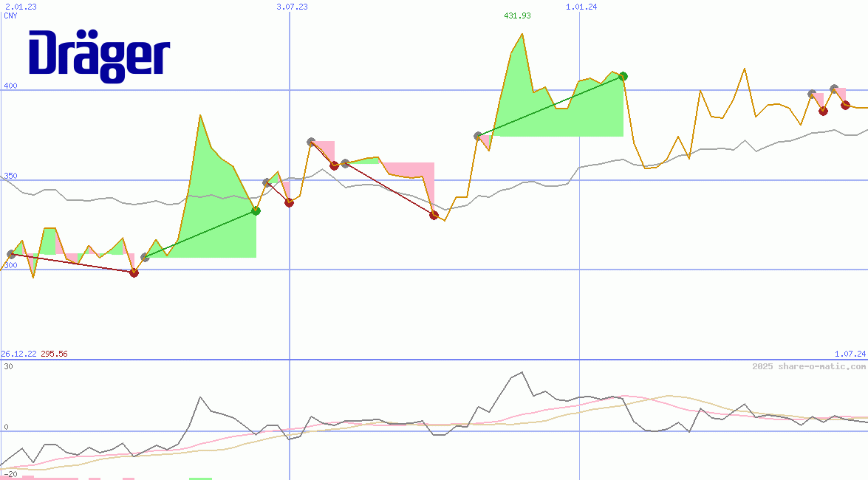Click the 26.12.22 low date label
The width and height of the screenshot is (868, 480).
click(19, 354)
